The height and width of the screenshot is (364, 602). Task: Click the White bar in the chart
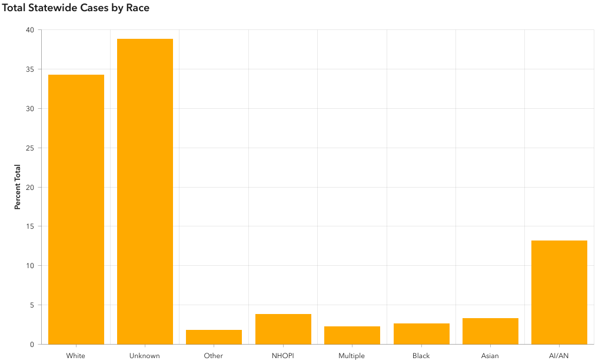[76, 209]
